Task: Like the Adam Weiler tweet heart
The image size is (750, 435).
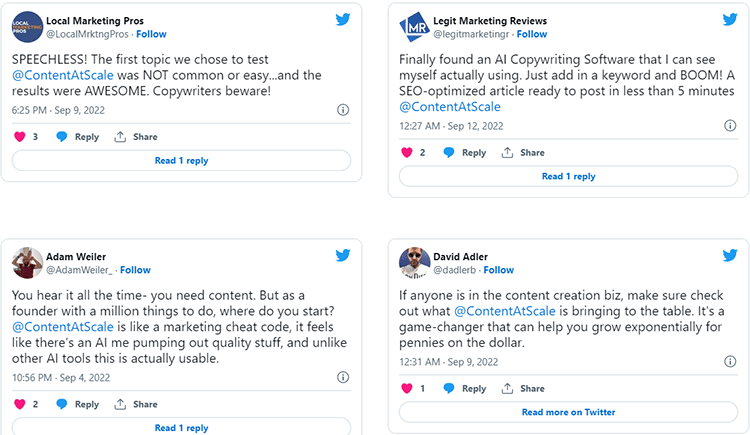Action: click(20, 404)
